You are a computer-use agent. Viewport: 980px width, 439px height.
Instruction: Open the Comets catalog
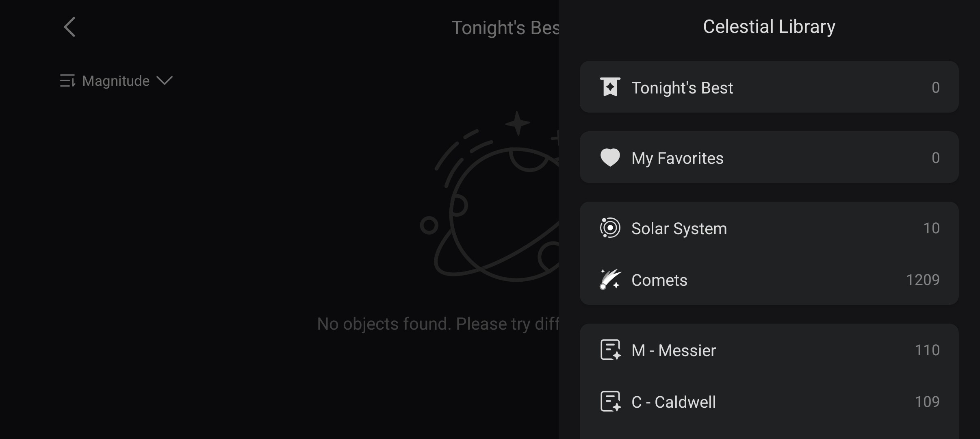[769, 279]
